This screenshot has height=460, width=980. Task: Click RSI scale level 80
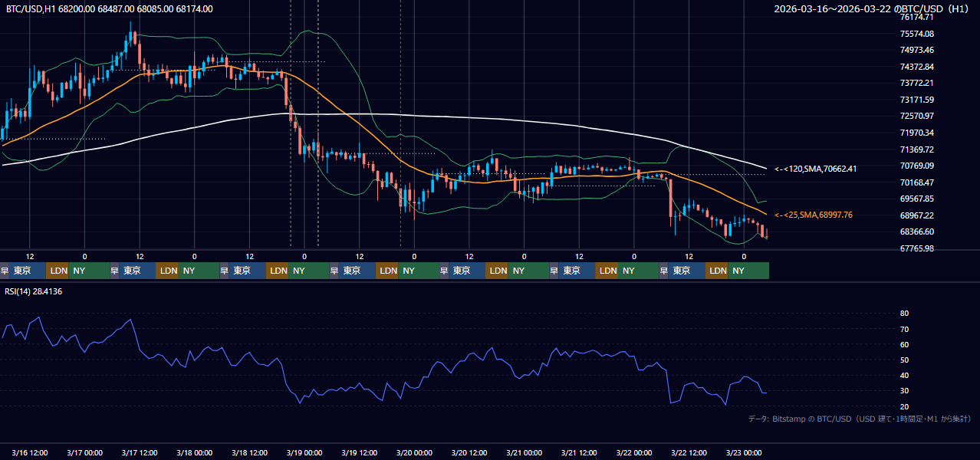pos(904,314)
